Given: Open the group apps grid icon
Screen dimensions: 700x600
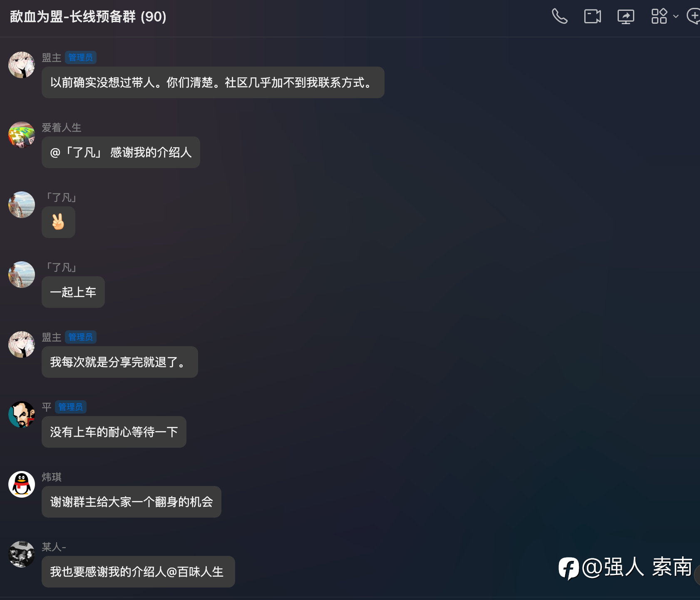Looking at the screenshot, I should point(659,16).
